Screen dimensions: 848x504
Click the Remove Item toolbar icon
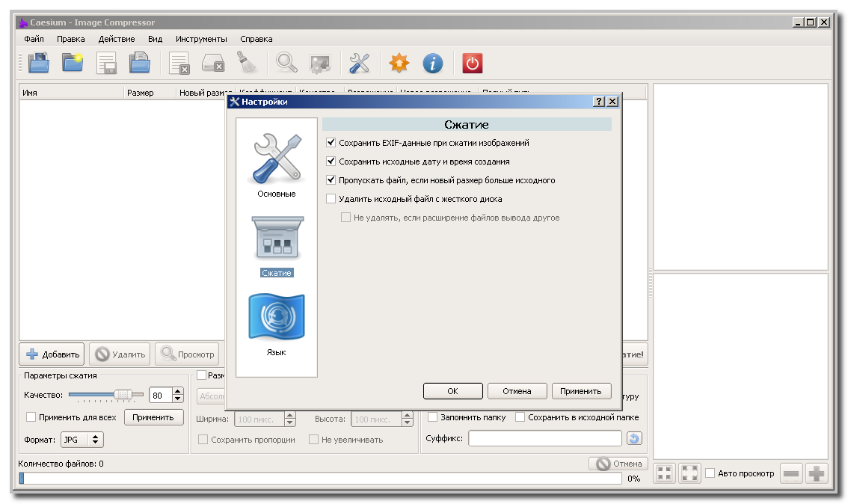(179, 63)
